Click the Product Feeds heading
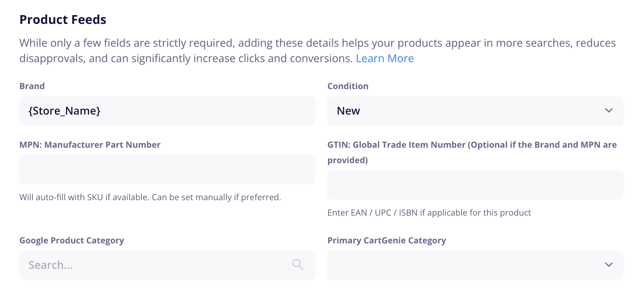Viewport: 644px width, 297px height. point(63,20)
